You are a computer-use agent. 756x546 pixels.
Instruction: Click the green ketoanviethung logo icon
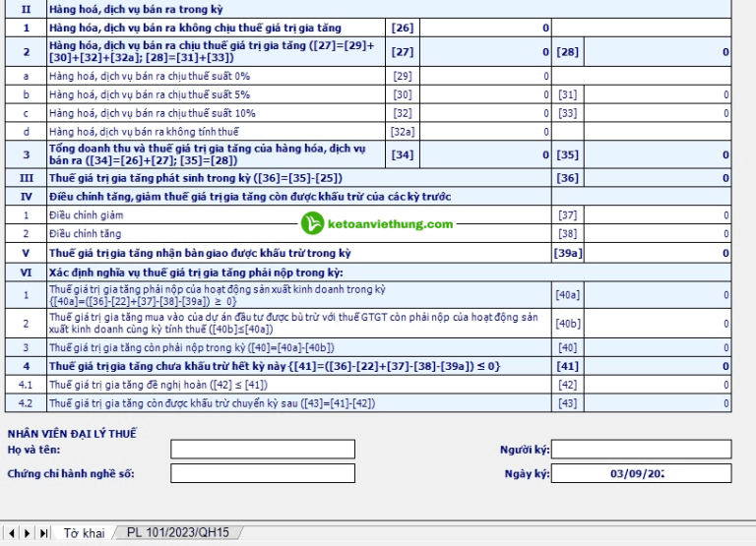[313, 224]
